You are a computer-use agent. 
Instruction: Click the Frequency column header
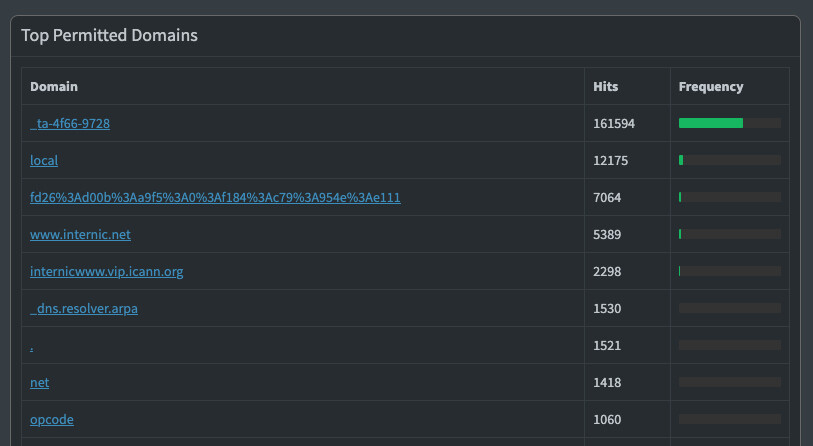(711, 87)
